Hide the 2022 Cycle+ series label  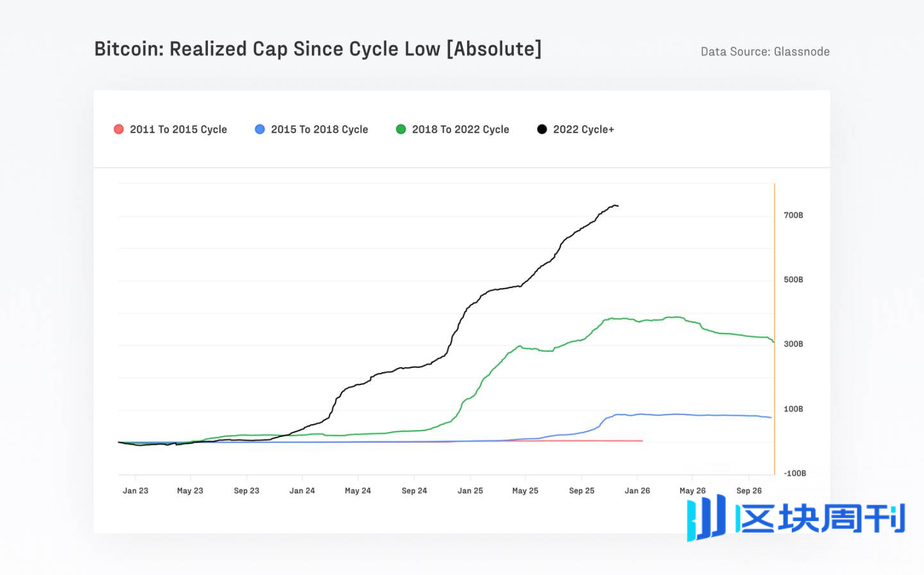point(583,130)
